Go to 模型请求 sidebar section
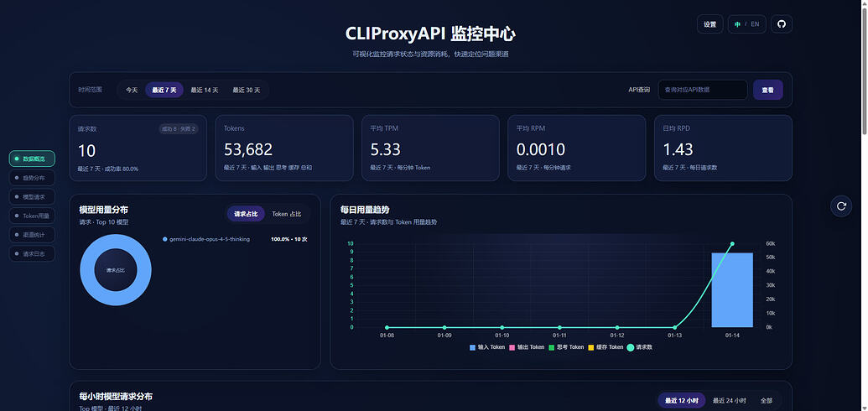 click(x=32, y=196)
